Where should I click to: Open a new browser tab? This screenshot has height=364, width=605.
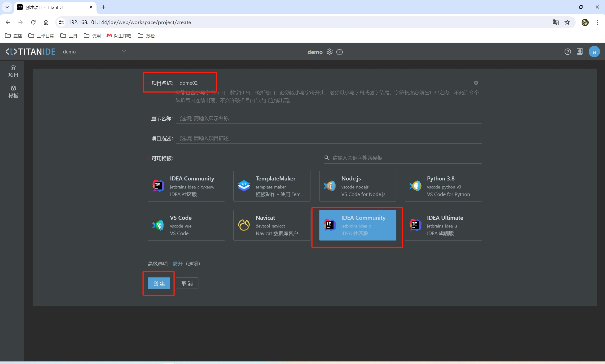point(104,7)
